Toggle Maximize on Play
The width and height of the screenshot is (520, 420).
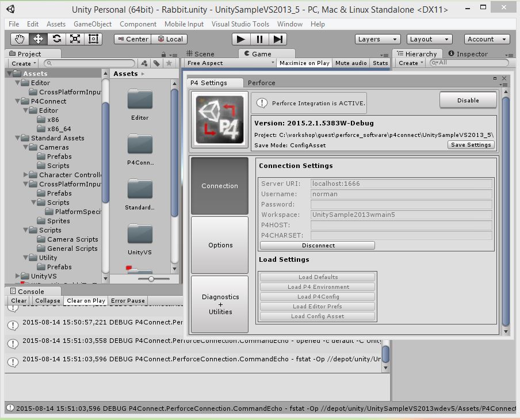pyautogui.click(x=304, y=63)
